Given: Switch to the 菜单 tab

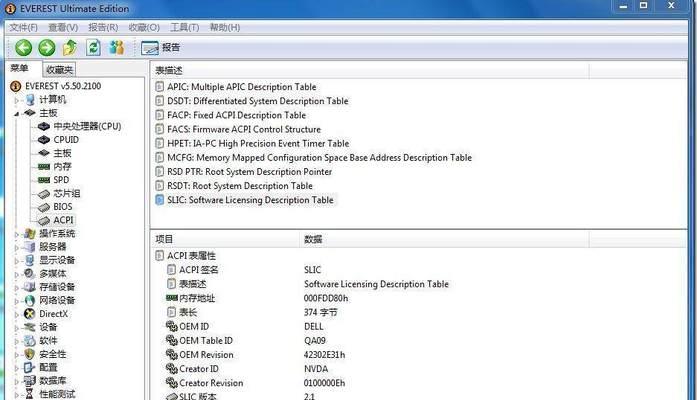Looking at the screenshot, I should [x=20, y=68].
